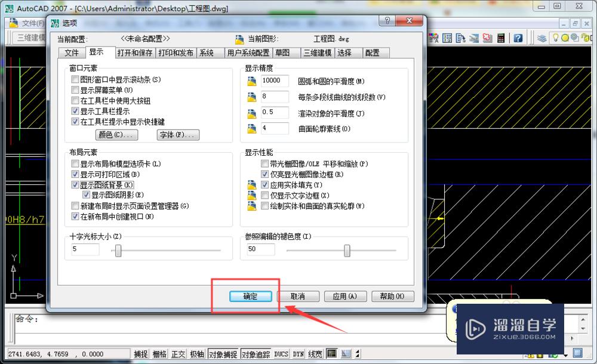The image size is (597, 364).
Task: Toggle 显示图纸阴影 checkbox
Action: [x=86, y=195]
